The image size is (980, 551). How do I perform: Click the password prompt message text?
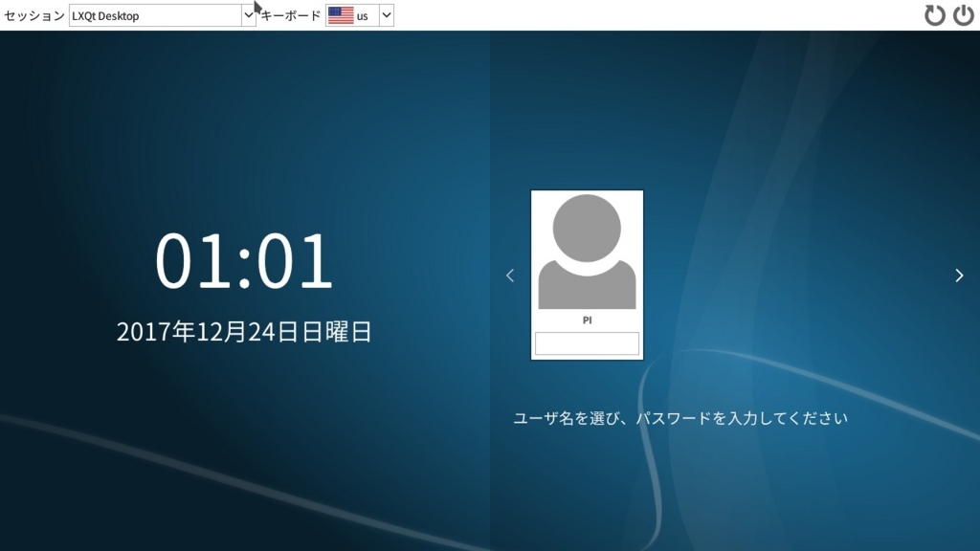[x=680, y=418]
